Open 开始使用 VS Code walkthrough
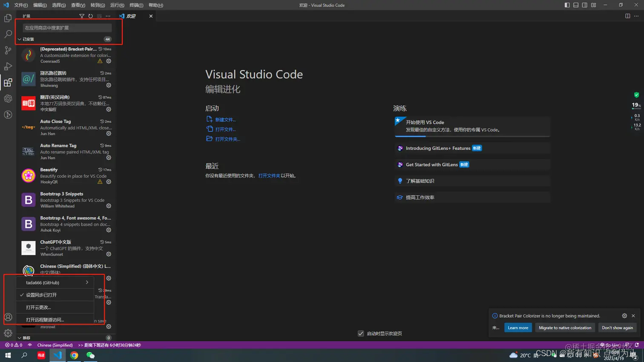 coord(472,126)
